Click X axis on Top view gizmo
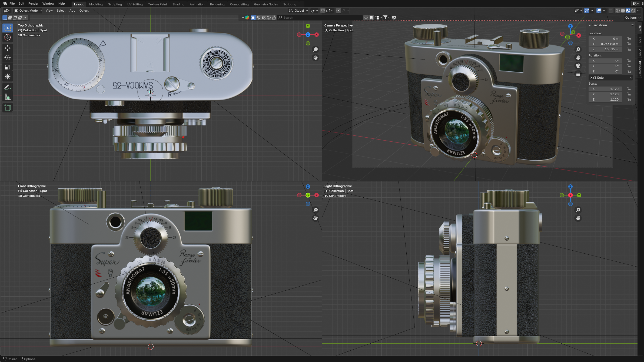The image size is (644, 362). (316, 35)
